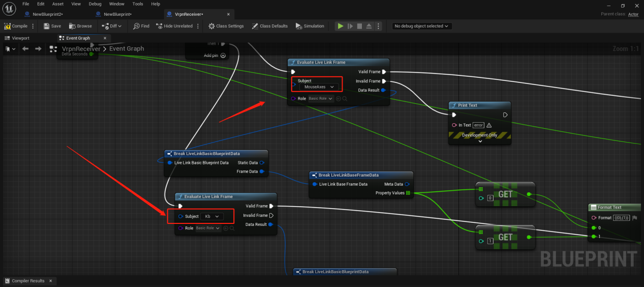Image resolution: width=644 pixels, height=287 pixels.
Task: Toggle Simulation mode in toolbar
Action: [310, 26]
